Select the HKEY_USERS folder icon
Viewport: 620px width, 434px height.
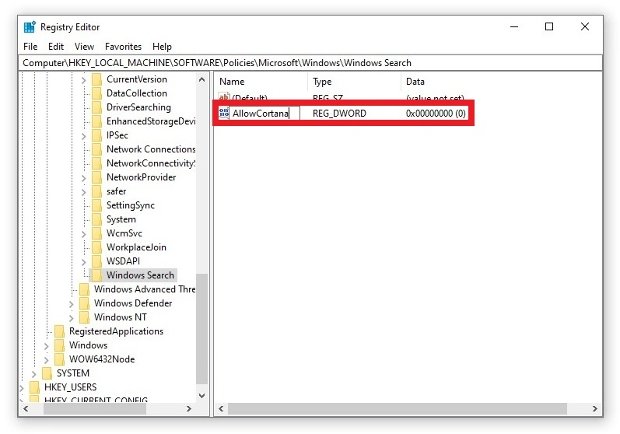[35, 387]
